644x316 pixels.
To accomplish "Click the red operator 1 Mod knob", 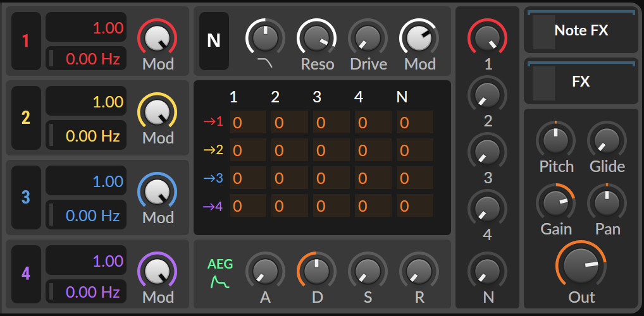I will [158, 38].
